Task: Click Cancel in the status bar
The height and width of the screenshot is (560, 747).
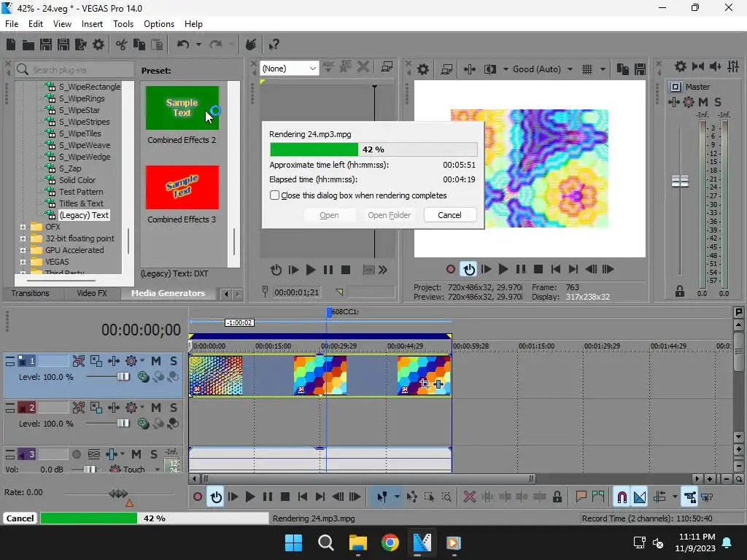Action: [x=20, y=518]
